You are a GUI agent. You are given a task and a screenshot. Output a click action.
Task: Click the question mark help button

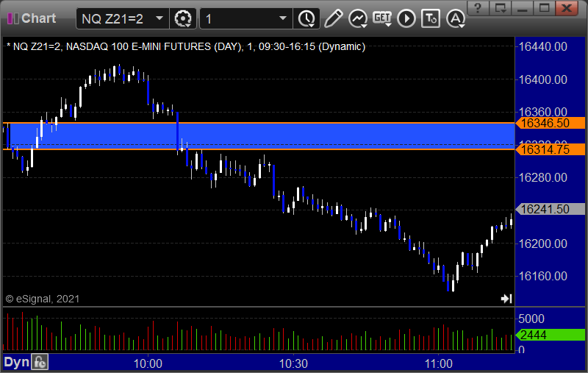[477, 8]
